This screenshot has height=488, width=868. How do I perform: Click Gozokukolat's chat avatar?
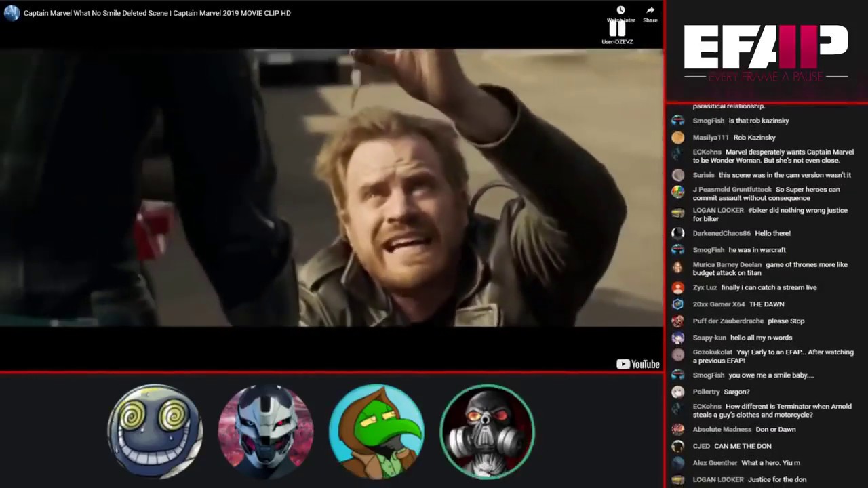[677, 354]
